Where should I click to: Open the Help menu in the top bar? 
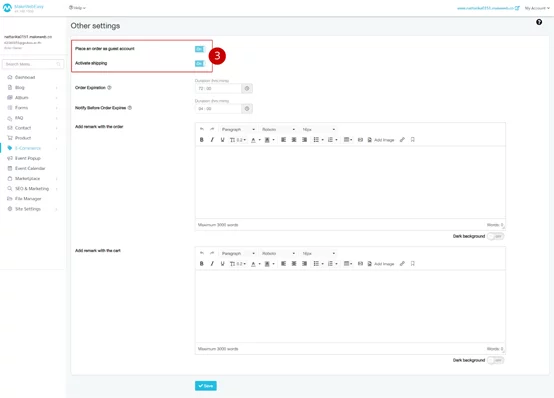[x=77, y=8]
